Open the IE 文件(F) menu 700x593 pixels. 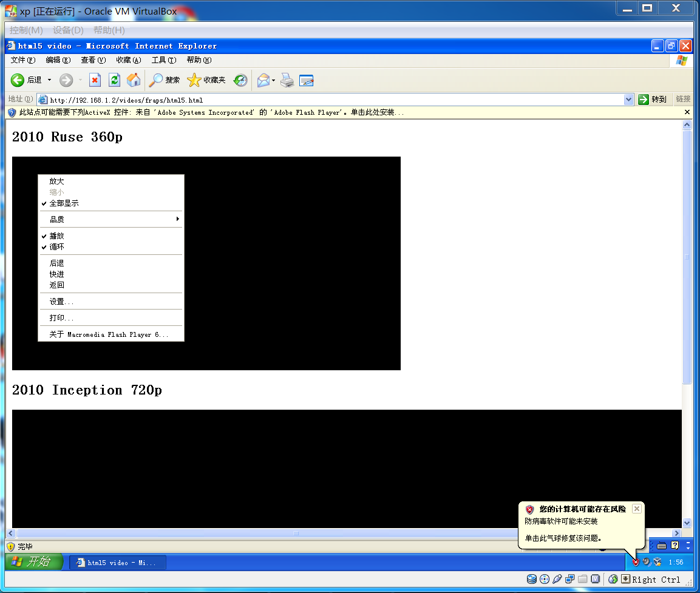23,60
